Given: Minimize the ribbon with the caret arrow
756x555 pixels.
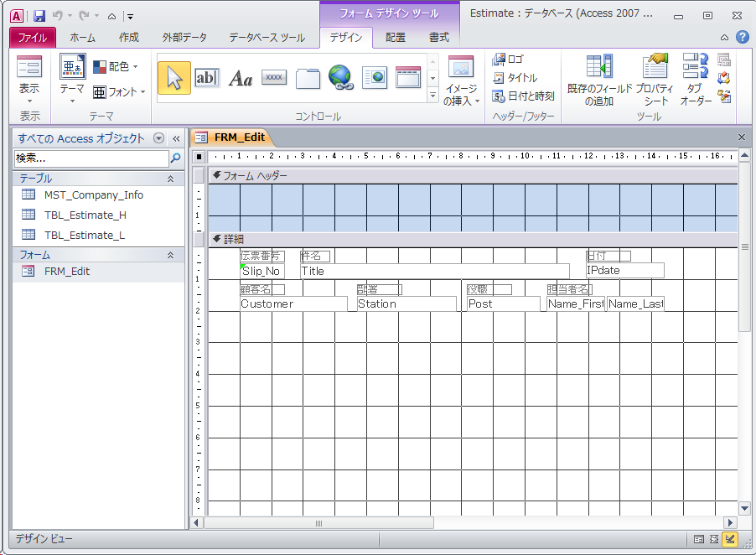Looking at the screenshot, I should click(724, 37).
